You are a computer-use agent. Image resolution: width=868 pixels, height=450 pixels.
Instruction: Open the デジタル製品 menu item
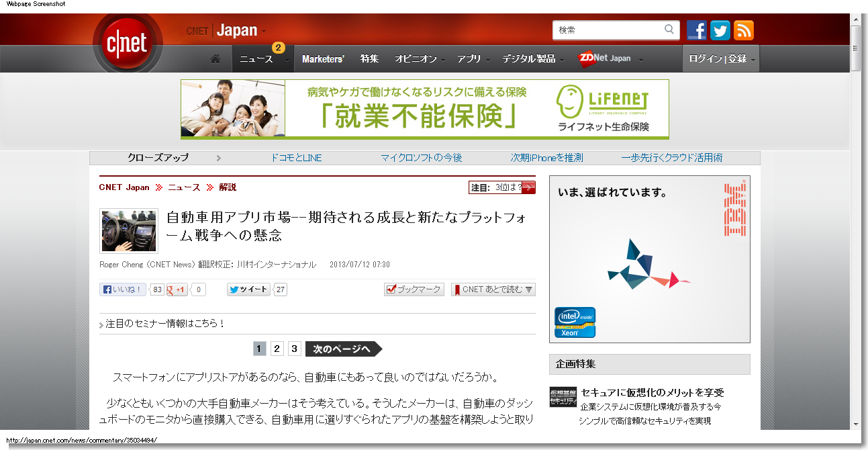(529, 59)
